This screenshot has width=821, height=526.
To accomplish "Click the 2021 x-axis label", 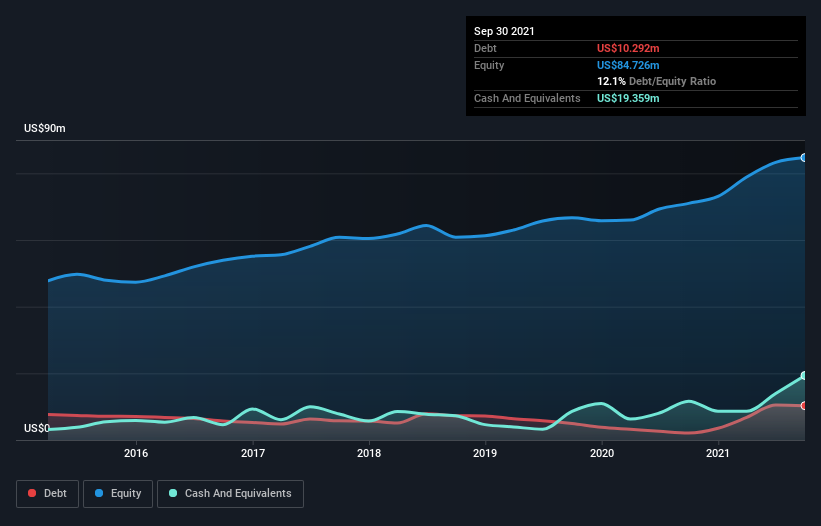I will [718, 453].
